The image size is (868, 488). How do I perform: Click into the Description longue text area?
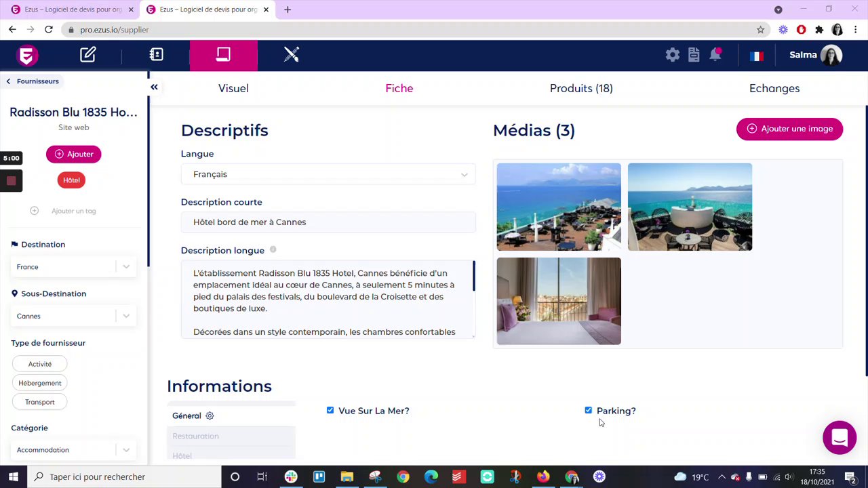pyautogui.click(x=328, y=299)
